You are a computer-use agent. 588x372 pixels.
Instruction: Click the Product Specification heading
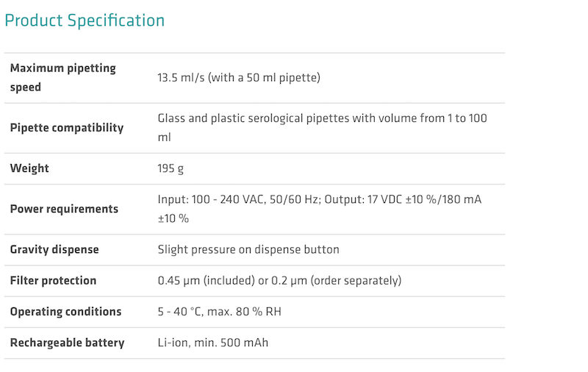(85, 21)
